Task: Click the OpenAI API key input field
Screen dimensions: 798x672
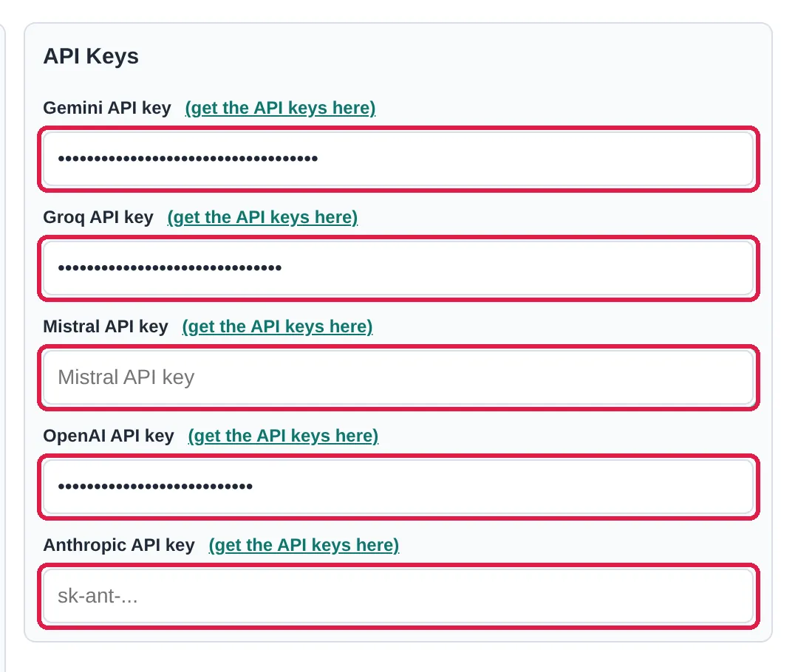Action: (x=398, y=487)
